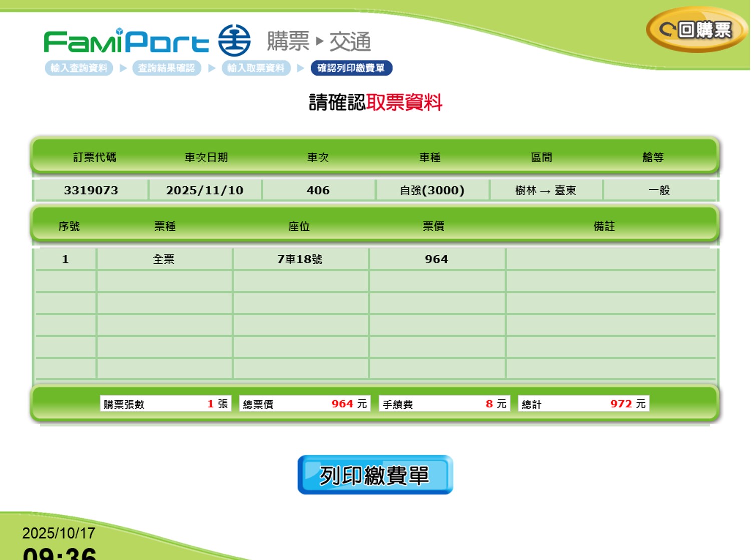The height and width of the screenshot is (560, 751).
Task: Click the 全票 ticket type cell
Action: [164, 259]
